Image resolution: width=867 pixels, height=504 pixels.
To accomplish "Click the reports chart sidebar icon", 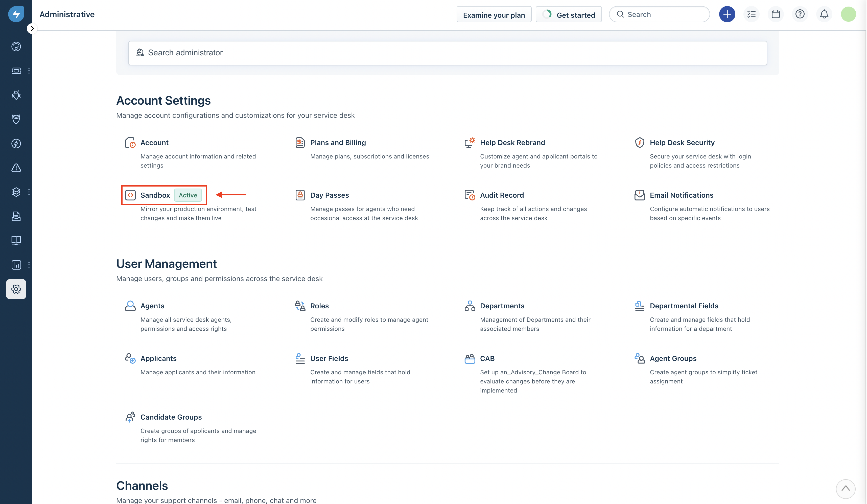I will (x=16, y=265).
